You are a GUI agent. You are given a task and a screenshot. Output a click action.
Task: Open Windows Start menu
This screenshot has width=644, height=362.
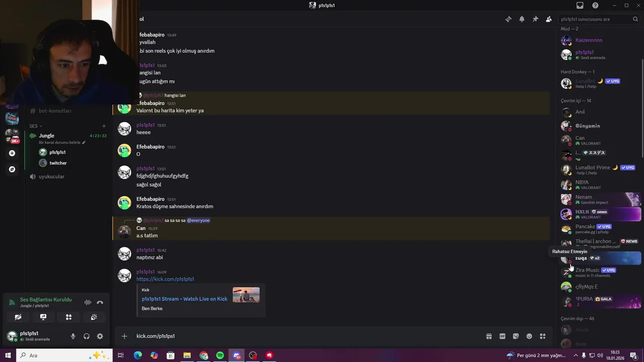[x=8, y=355]
